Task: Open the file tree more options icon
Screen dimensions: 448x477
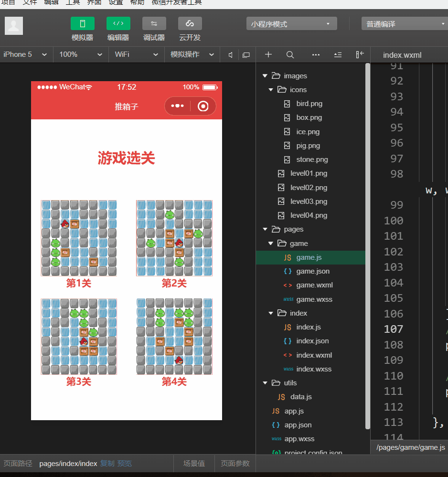Action: [316, 55]
